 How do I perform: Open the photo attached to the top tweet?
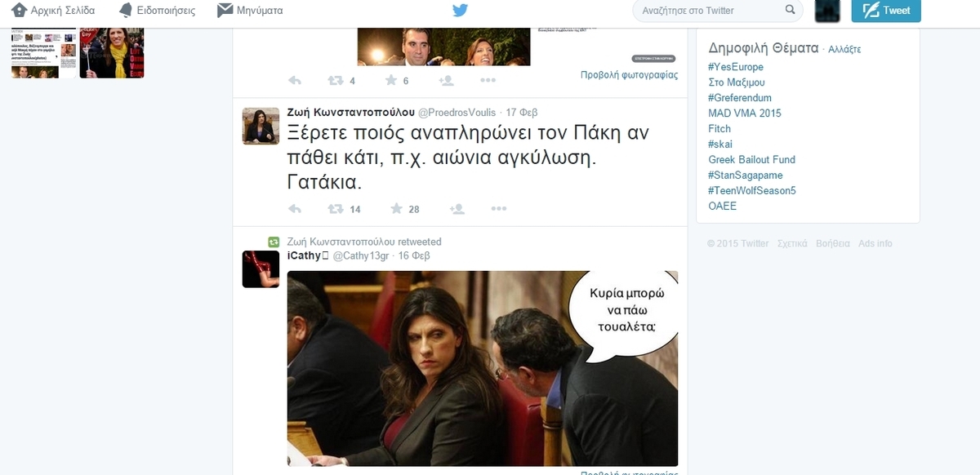pyautogui.click(x=443, y=47)
